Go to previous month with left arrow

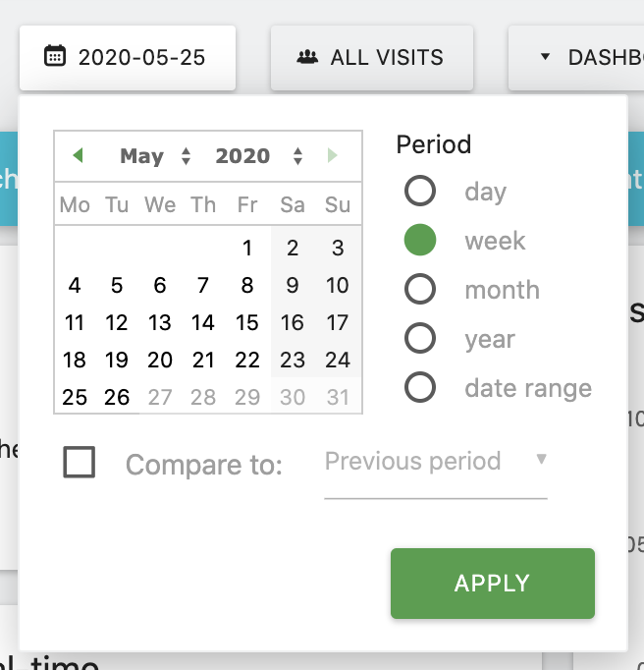coord(78,155)
